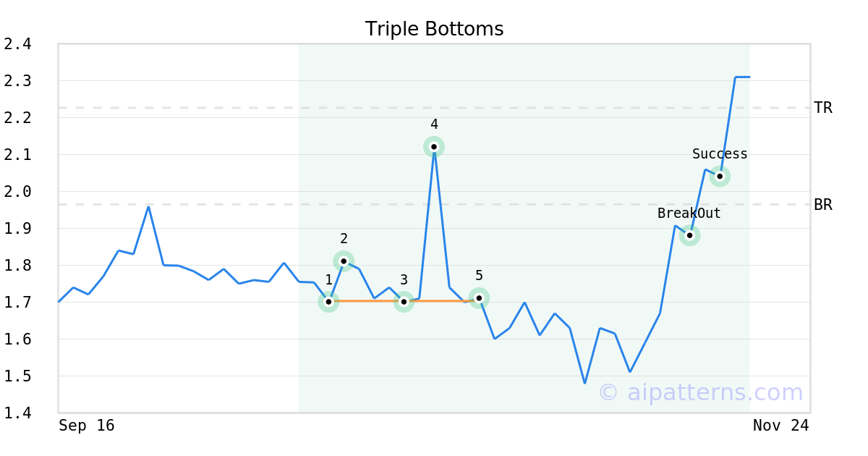Click the BreakOut text label
Screen dimensions: 868x456
(689, 214)
